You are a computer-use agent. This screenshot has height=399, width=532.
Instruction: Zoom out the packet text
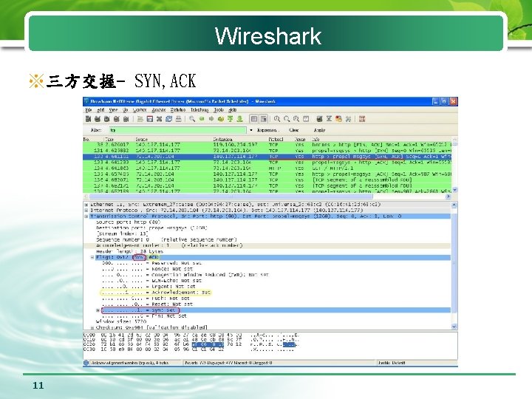[x=287, y=119]
